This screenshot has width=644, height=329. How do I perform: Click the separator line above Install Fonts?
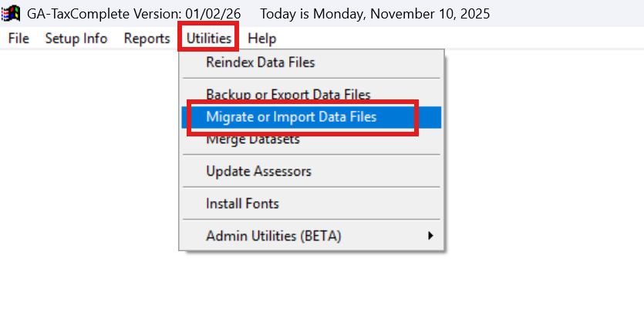coord(312,187)
